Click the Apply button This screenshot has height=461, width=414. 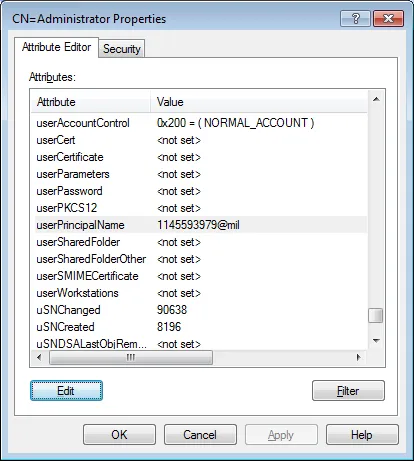tap(281, 435)
